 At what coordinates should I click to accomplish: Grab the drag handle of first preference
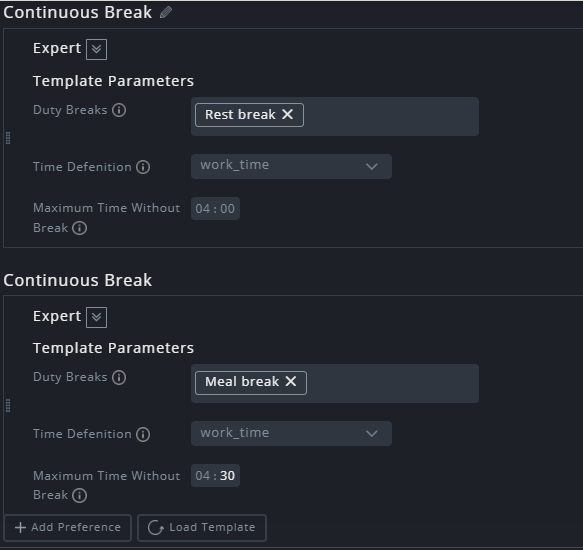coord(8,138)
